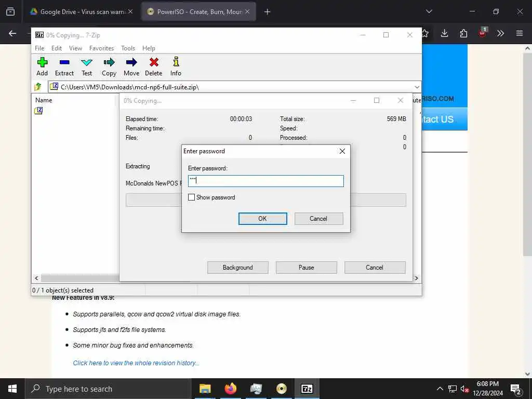Click the Copy toolbar icon
The width and height of the screenshot is (532, 399).
[109, 66]
